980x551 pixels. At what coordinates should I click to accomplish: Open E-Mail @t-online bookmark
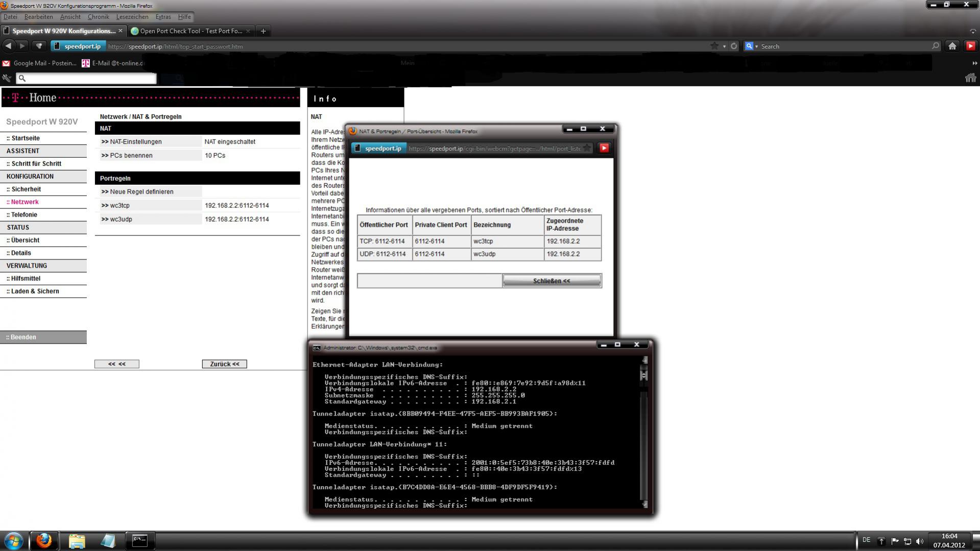point(113,63)
